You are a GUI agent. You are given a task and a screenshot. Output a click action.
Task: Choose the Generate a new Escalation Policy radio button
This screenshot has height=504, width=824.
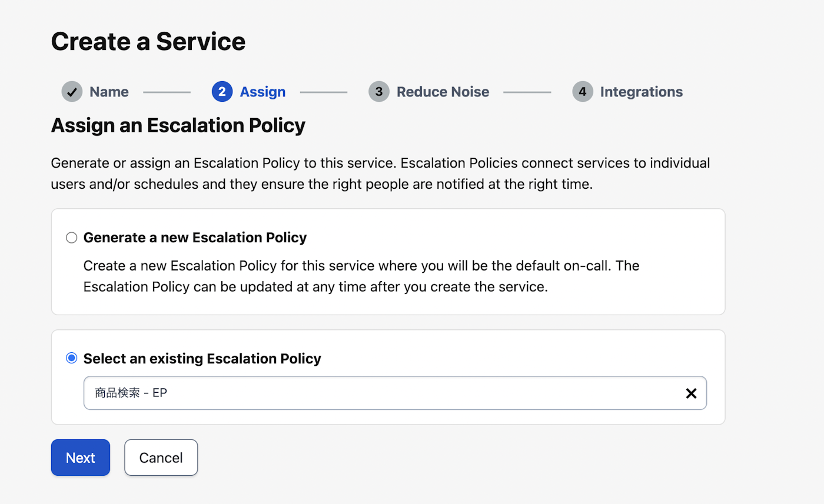pos(72,238)
